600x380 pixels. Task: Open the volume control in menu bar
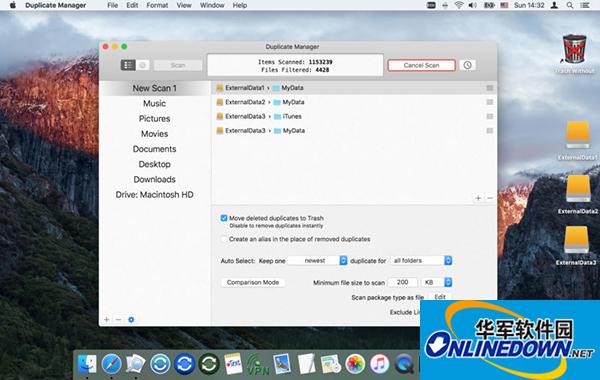coord(473,5)
